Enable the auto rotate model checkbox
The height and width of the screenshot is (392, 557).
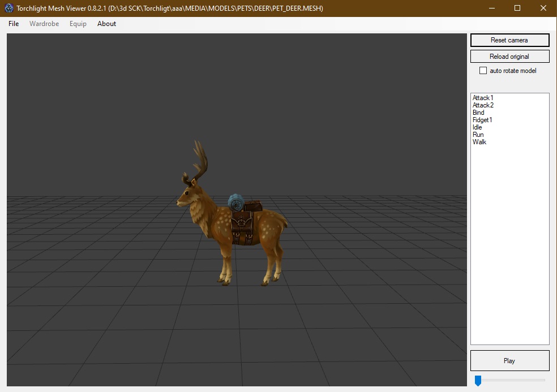click(x=483, y=71)
